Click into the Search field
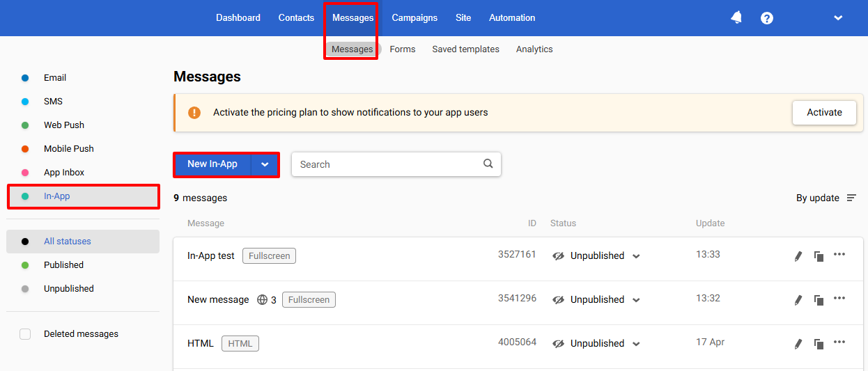The image size is (868, 371). [x=396, y=164]
